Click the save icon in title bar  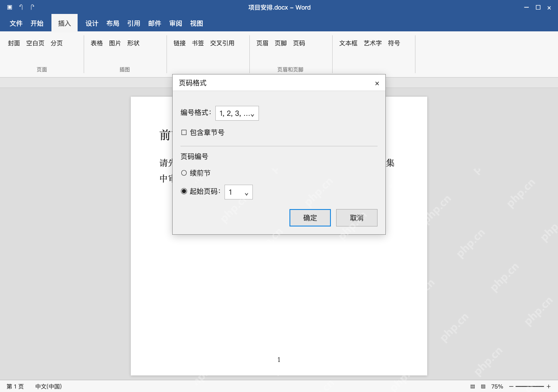click(x=10, y=7)
